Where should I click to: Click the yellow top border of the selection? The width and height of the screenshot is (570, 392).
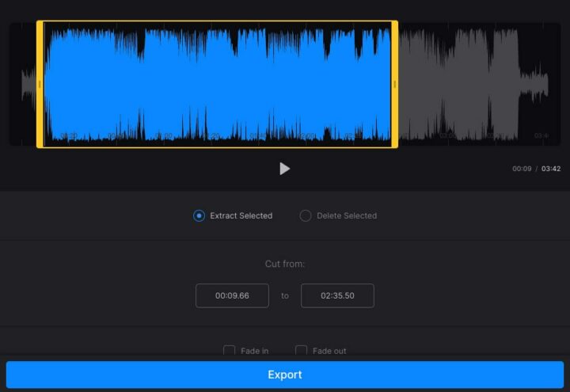pos(218,21)
